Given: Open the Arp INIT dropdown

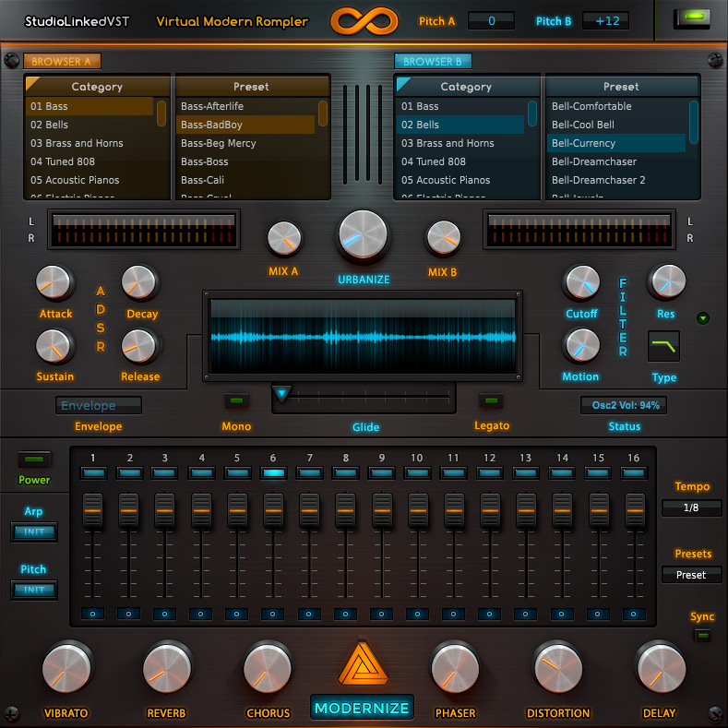Looking at the screenshot, I should click(x=34, y=531).
